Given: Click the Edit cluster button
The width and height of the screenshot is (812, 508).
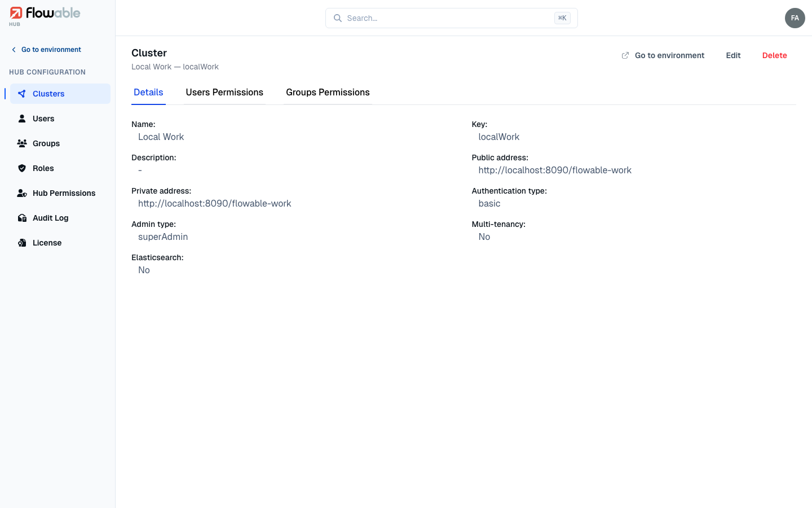Looking at the screenshot, I should [x=733, y=55].
